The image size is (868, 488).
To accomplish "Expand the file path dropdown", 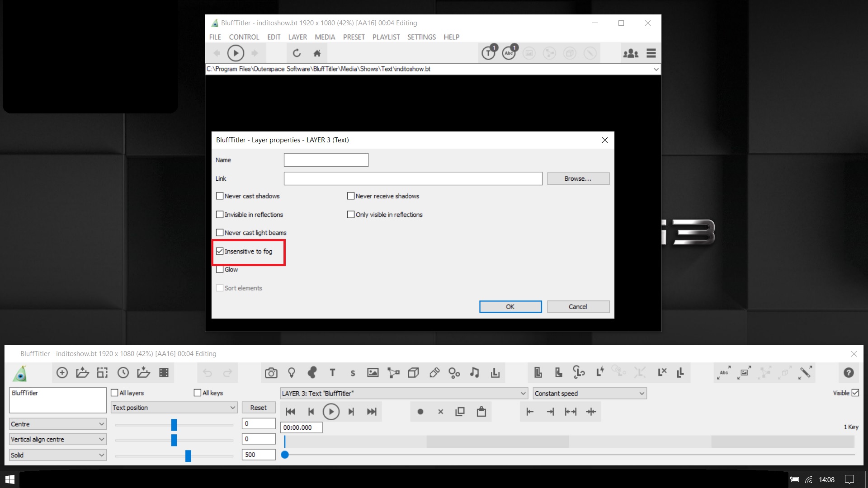I will pos(656,69).
